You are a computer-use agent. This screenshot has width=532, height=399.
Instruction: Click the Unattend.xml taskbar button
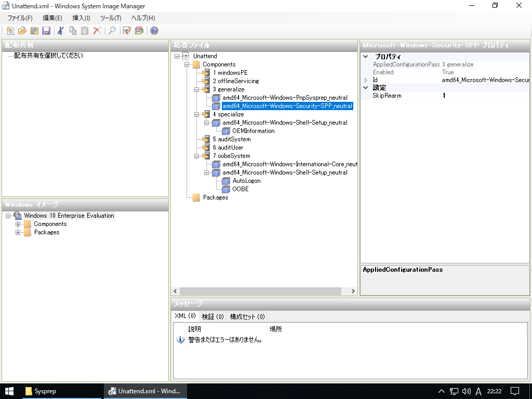(x=144, y=391)
